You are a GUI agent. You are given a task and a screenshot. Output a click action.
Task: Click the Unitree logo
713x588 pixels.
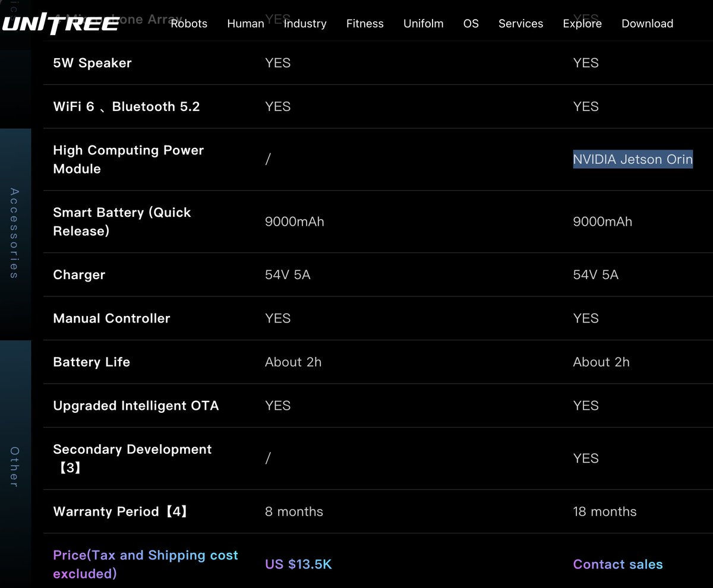coord(61,24)
